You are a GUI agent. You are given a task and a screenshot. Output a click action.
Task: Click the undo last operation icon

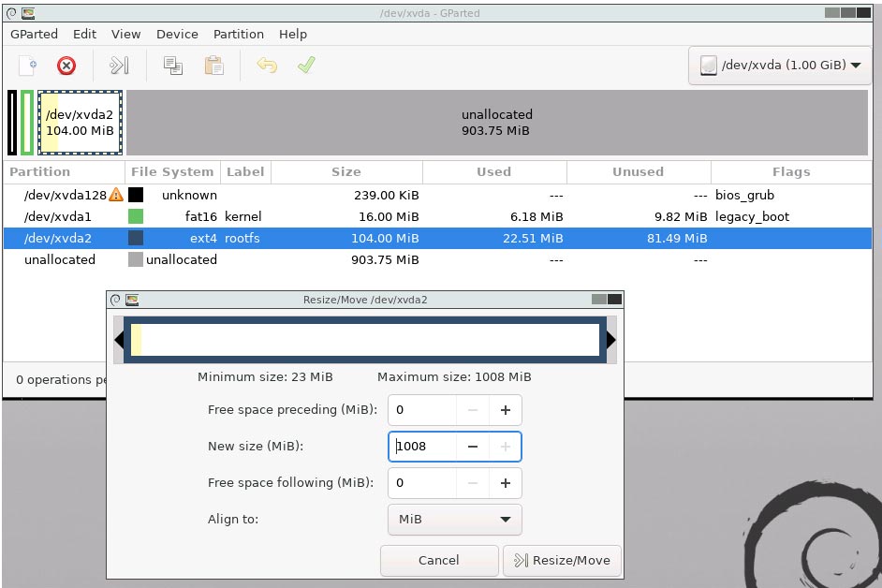point(267,66)
